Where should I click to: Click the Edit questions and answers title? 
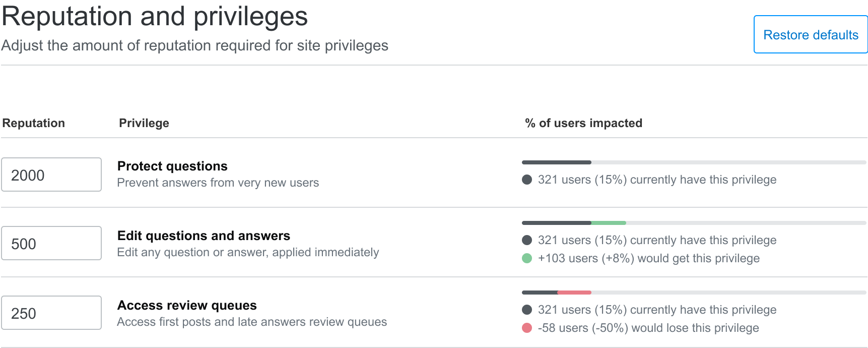[x=204, y=236]
